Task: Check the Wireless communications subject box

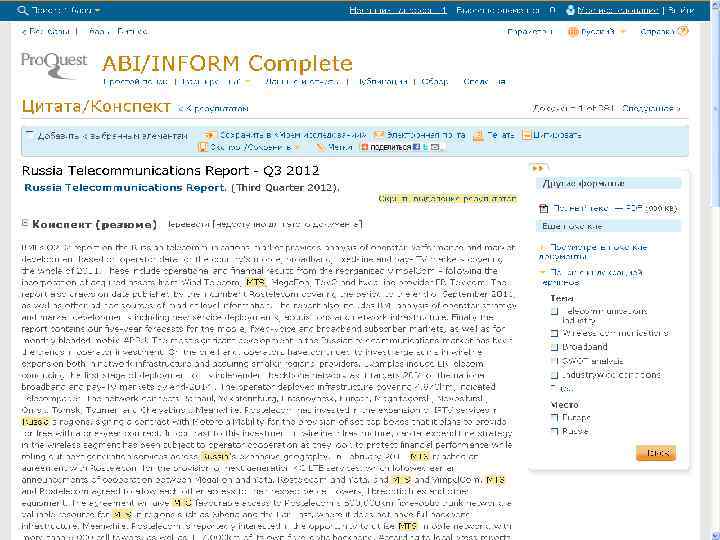Action: click(x=554, y=333)
